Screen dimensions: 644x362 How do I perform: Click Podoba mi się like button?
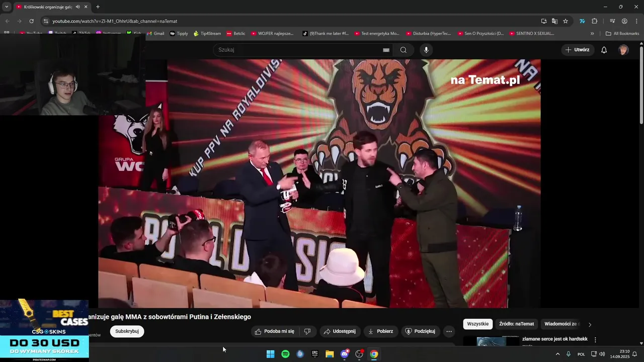coord(274,331)
